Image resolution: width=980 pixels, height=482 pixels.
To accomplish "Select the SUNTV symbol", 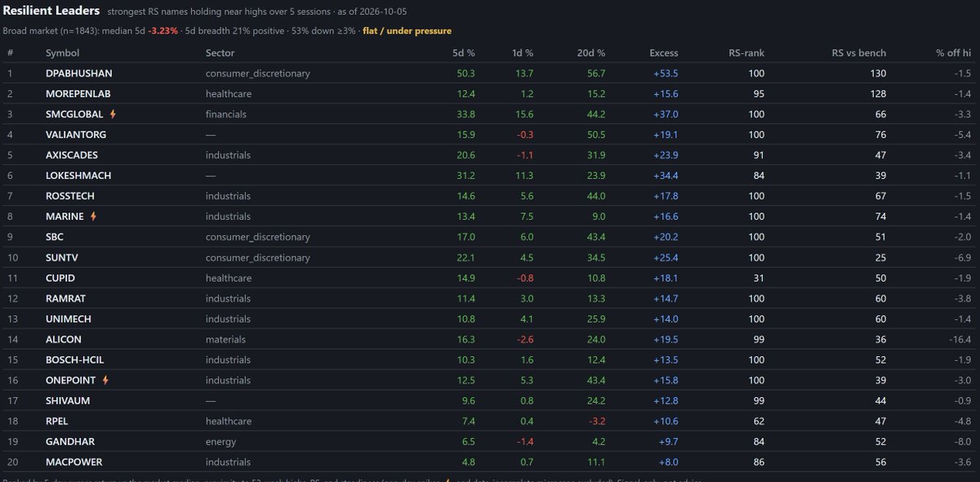I will 62,257.
